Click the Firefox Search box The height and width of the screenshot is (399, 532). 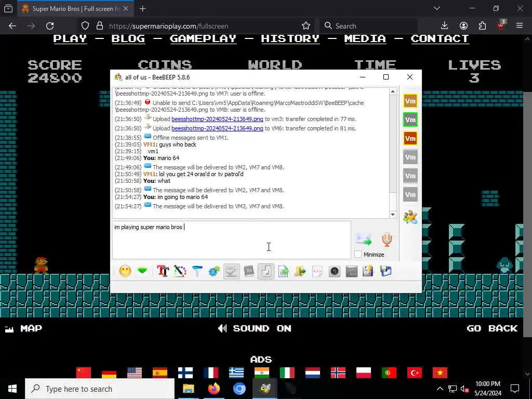pyautogui.click(x=368, y=26)
